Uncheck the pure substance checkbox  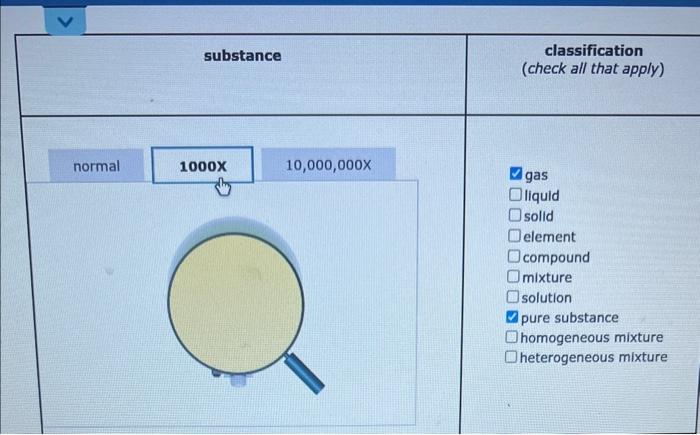point(512,317)
